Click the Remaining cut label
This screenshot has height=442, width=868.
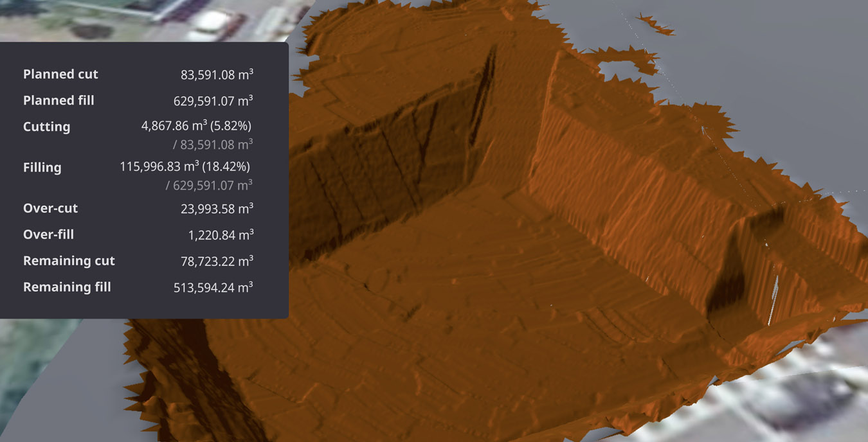pos(69,261)
